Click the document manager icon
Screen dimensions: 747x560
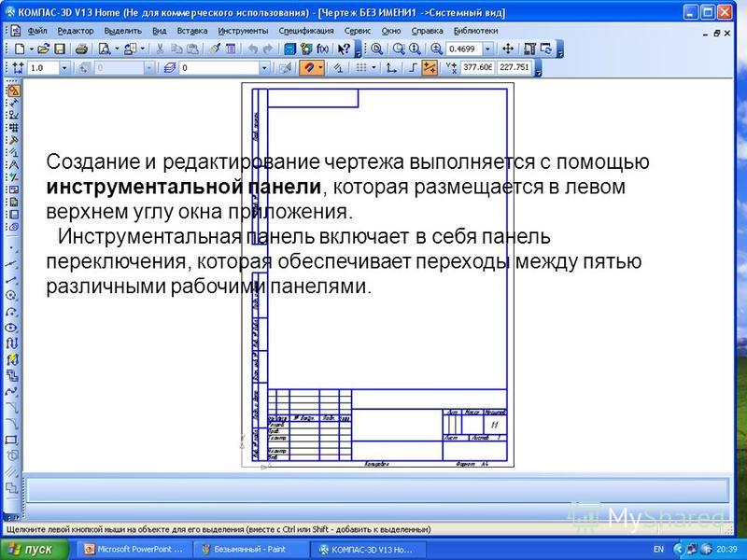[130, 49]
